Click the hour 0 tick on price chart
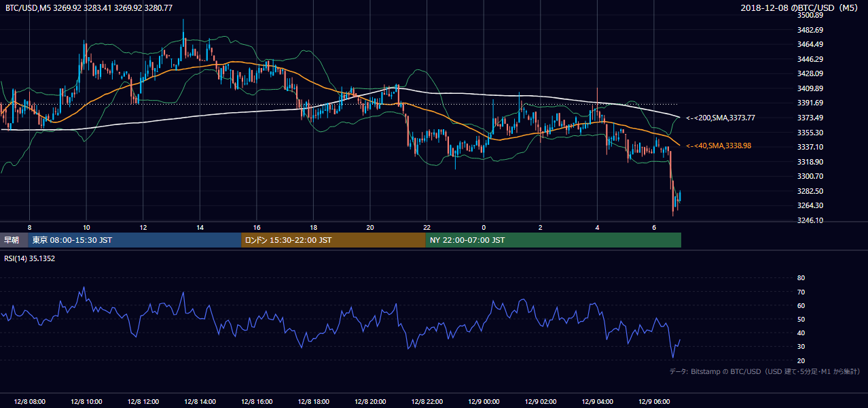 (484, 227)
